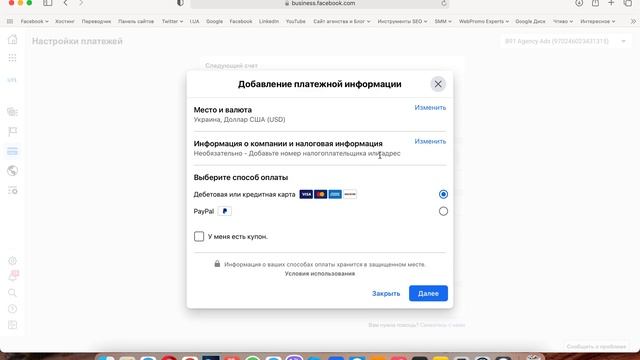
Task: Open the YouTube bookmark
Action: (x=296, y=21)
